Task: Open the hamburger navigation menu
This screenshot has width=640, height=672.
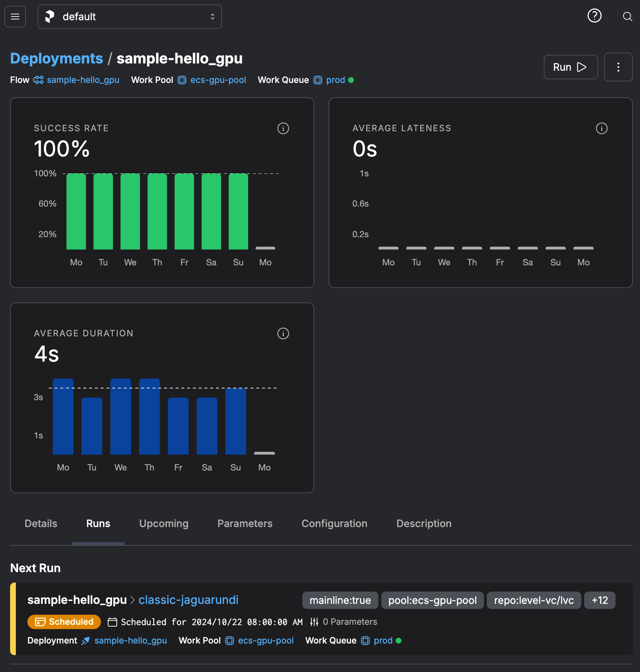Action: tap(15, 17)
